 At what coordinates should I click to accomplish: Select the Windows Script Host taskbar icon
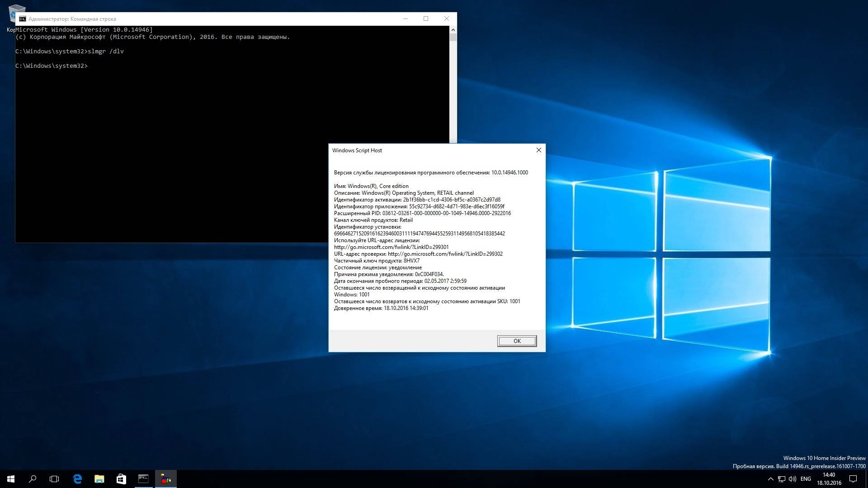point(165,479)
